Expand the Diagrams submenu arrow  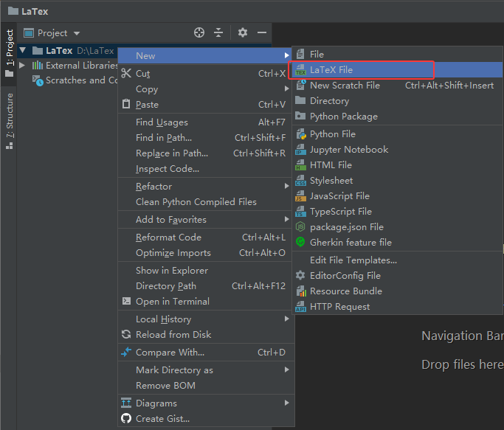coord(287,403)
